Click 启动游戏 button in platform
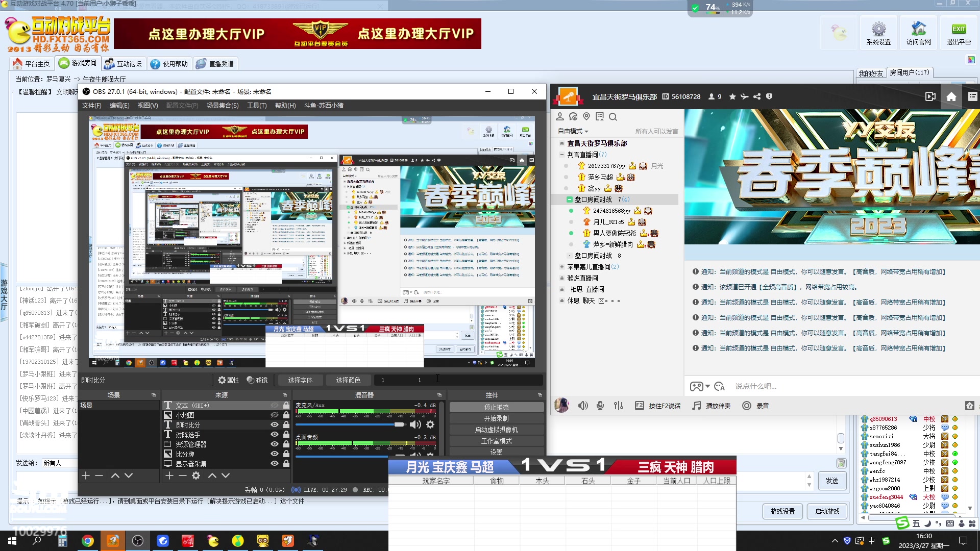980x551 pixels. point(827,511)
